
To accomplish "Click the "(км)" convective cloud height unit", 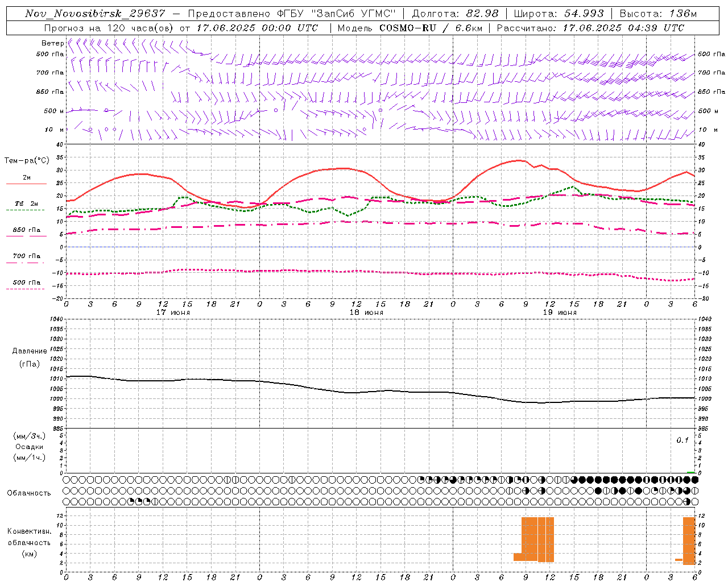I will pos(29,554).
